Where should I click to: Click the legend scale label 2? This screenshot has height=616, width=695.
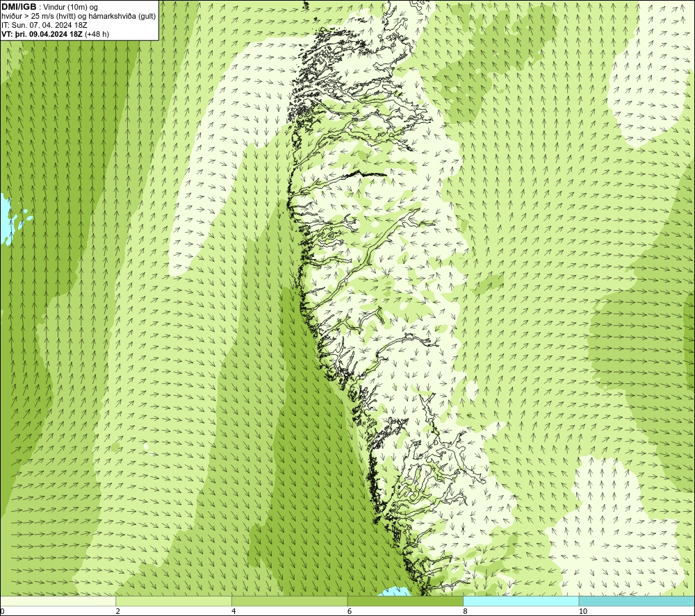117,611
